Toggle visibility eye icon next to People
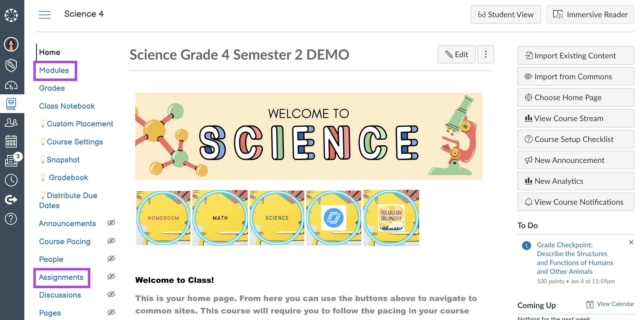This screenshot has height=320, width=644. point(111,258)
